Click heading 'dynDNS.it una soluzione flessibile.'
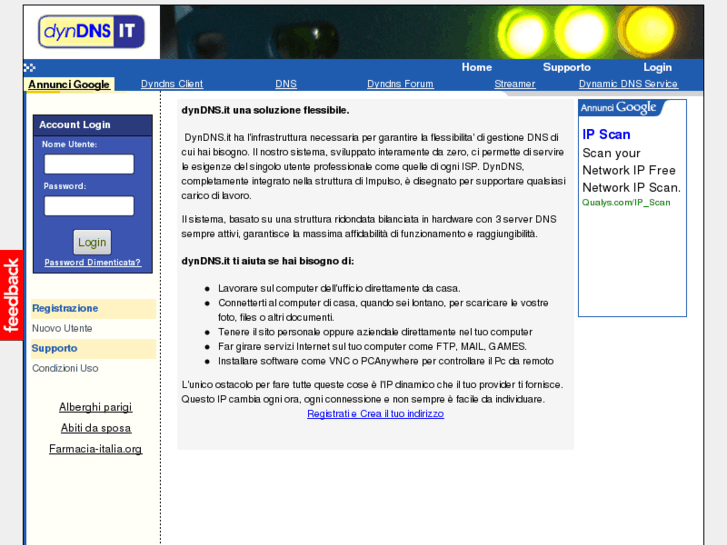Image resolution: width=727 pixels, height=545 pixels. click(x=265, y=110)
